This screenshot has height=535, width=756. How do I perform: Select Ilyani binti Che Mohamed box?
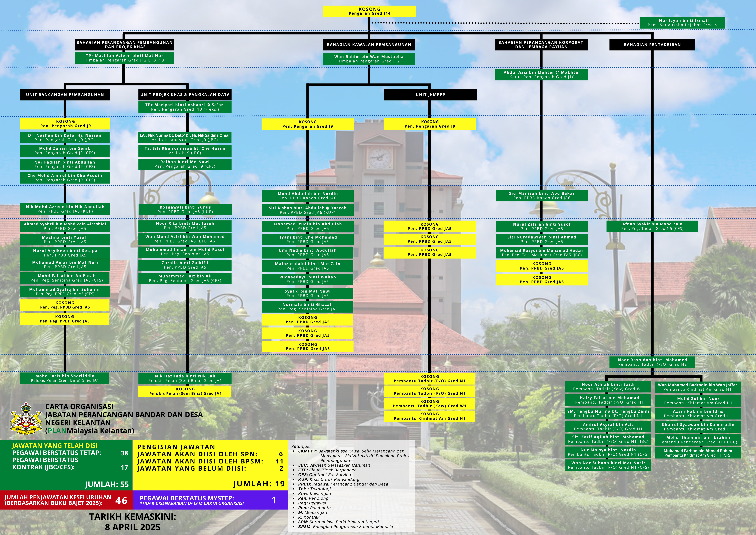(307, 239)
